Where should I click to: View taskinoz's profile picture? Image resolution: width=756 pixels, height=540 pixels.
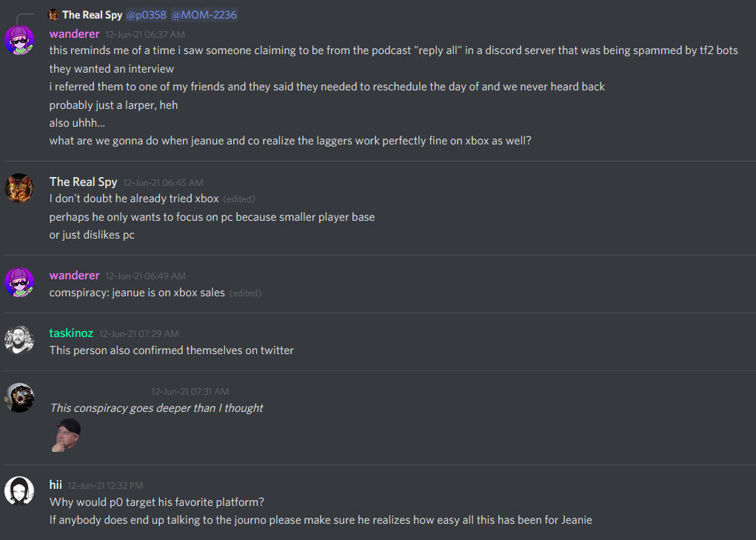click(x=19, y=340)
